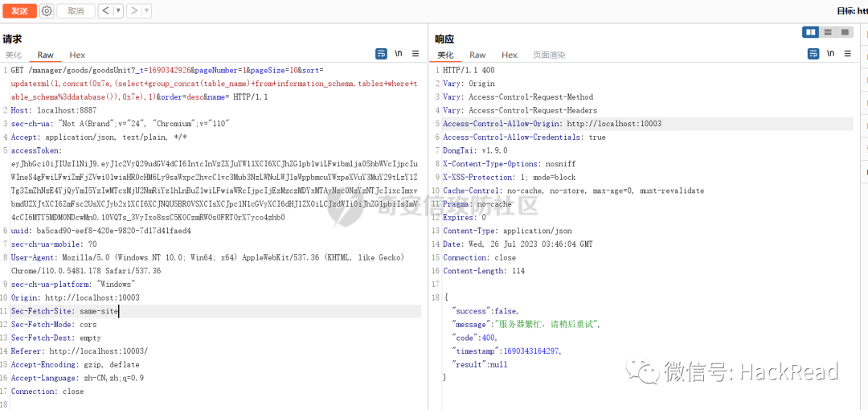The height and width of the screenshot is (410, 868).
Task: Click the 'Vary: Access-Control-Request-Method' response header
Action: (518, 97)
